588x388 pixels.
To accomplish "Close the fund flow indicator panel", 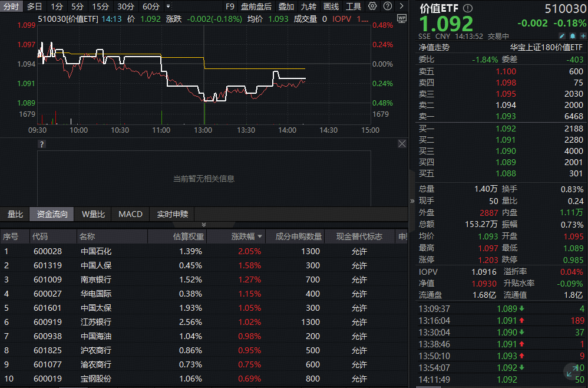I will click(x=402, y=144).
